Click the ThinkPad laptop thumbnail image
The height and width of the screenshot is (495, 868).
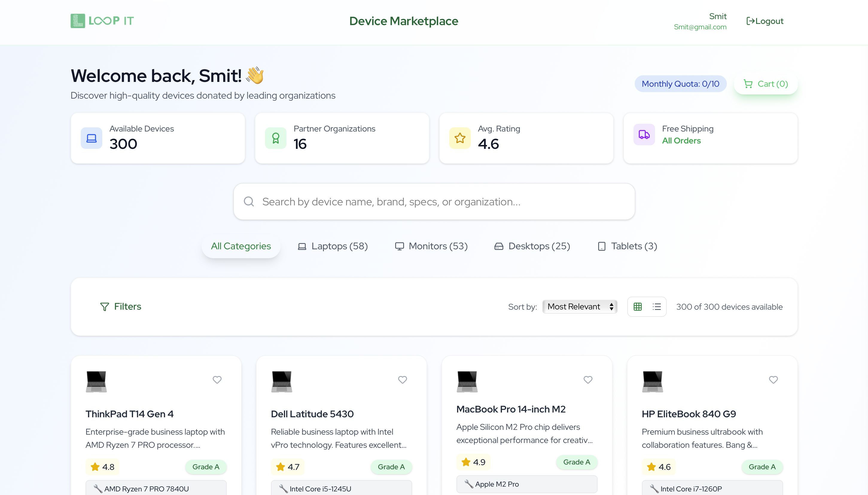(96, 381)
